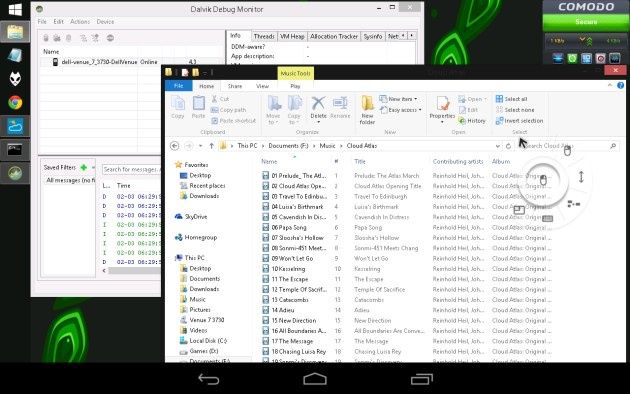Click Search for messages field in logcat
The image size is (630, 394).
131,169
